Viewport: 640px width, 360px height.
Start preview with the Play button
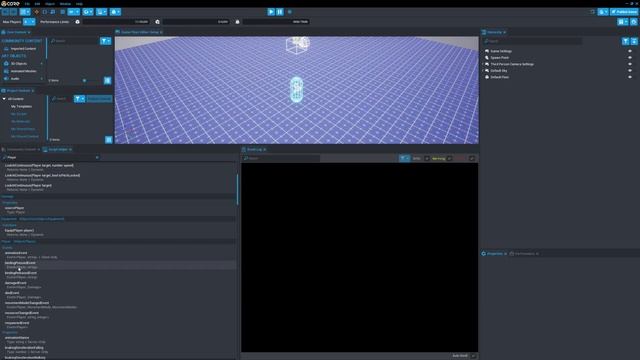271,12
